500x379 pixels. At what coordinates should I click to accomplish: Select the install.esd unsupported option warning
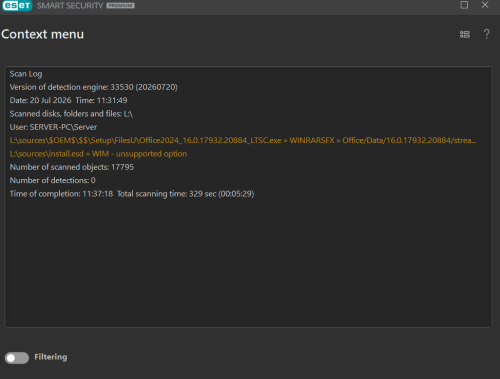(98, 154)
